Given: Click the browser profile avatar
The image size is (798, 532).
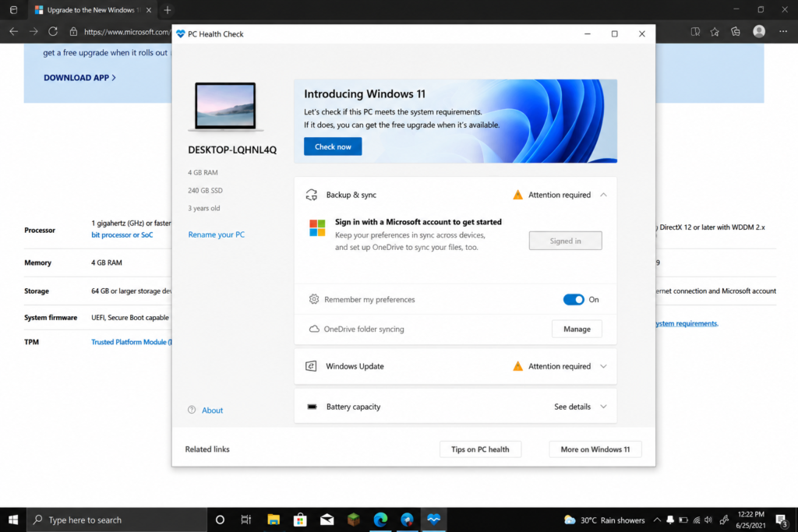Looking at the screenshot, I should pos(759,31).
